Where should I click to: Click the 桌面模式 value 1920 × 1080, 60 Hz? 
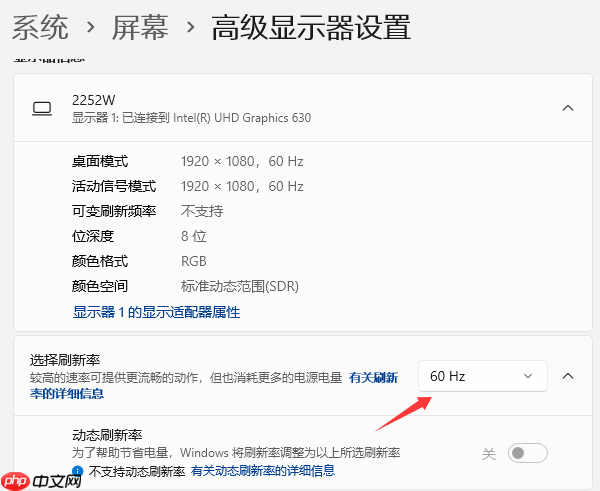(242, 161)
